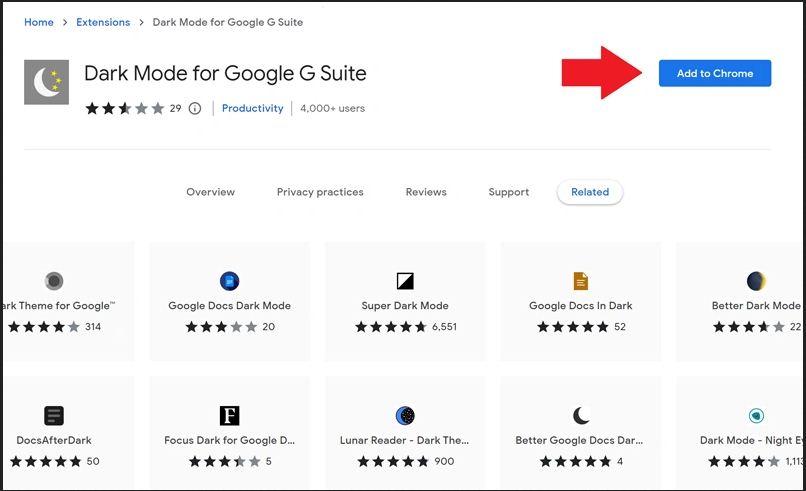Click the star rating of Super Dark Mode

(391, 326)
